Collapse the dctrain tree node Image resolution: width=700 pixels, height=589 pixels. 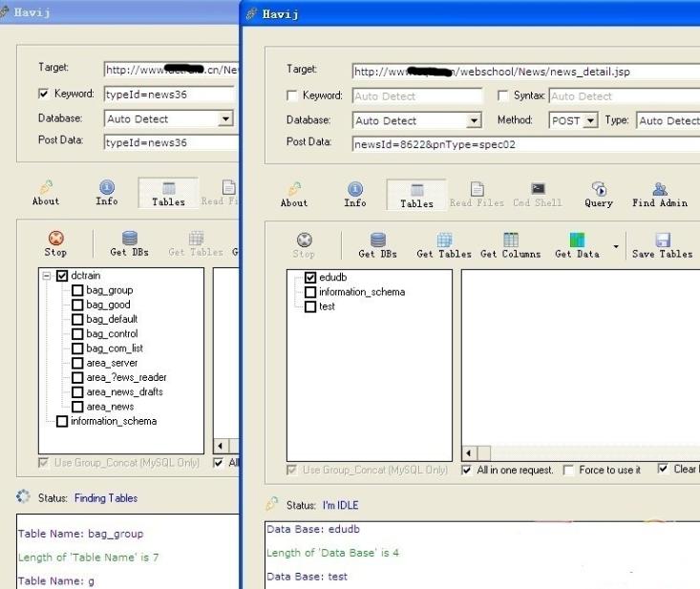click(47, 276)
